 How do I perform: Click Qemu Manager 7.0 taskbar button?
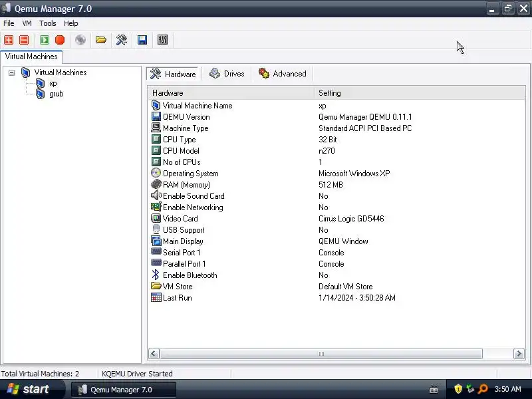pyautogui.click(x=124, y=390)
